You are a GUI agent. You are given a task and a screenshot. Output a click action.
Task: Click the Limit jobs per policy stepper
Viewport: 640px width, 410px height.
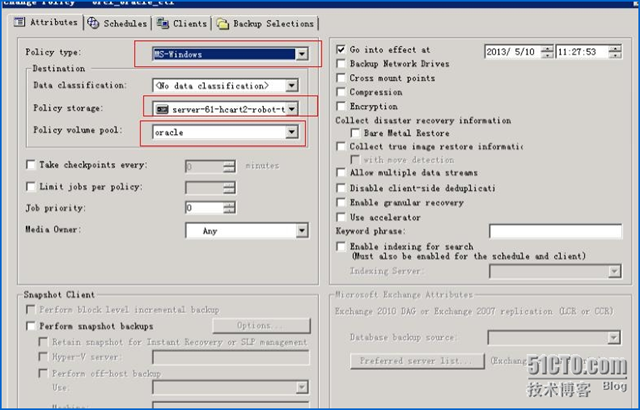click(x=229, y=188)
